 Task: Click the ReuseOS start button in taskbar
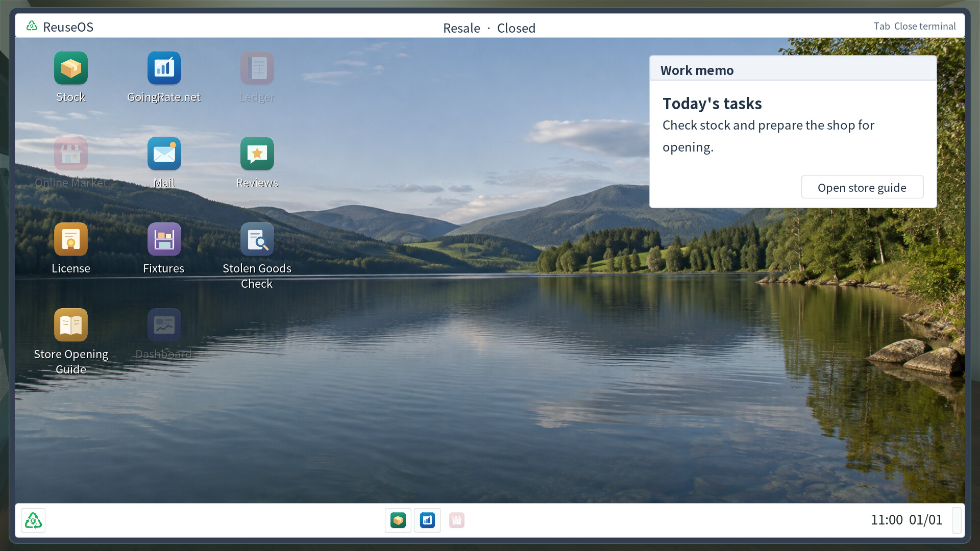pyautogui.click(x=33, y=520)
